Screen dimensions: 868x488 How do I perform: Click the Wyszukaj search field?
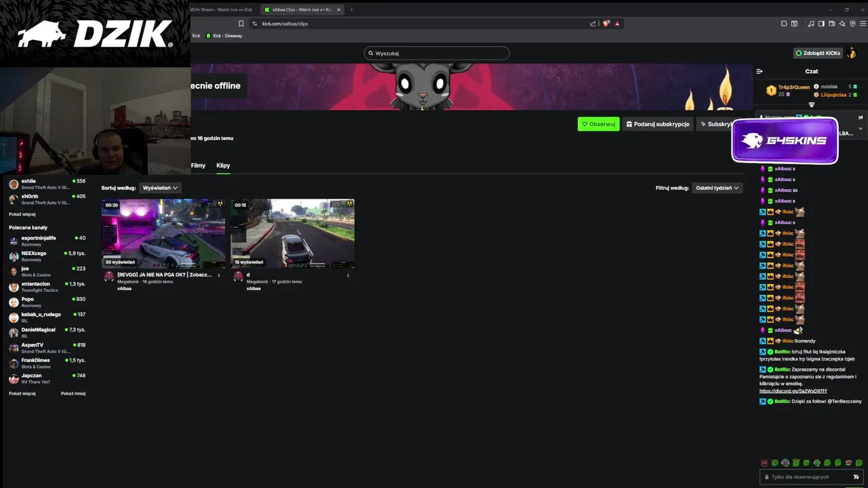[437, 53]
